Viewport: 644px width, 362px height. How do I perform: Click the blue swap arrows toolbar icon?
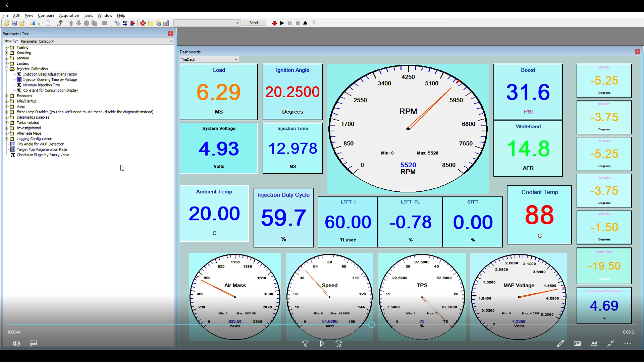[x=125, y=23]
